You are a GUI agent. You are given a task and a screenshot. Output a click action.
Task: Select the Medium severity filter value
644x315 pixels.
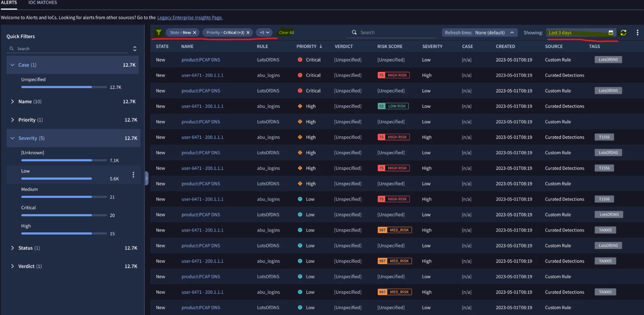(29, 189)
